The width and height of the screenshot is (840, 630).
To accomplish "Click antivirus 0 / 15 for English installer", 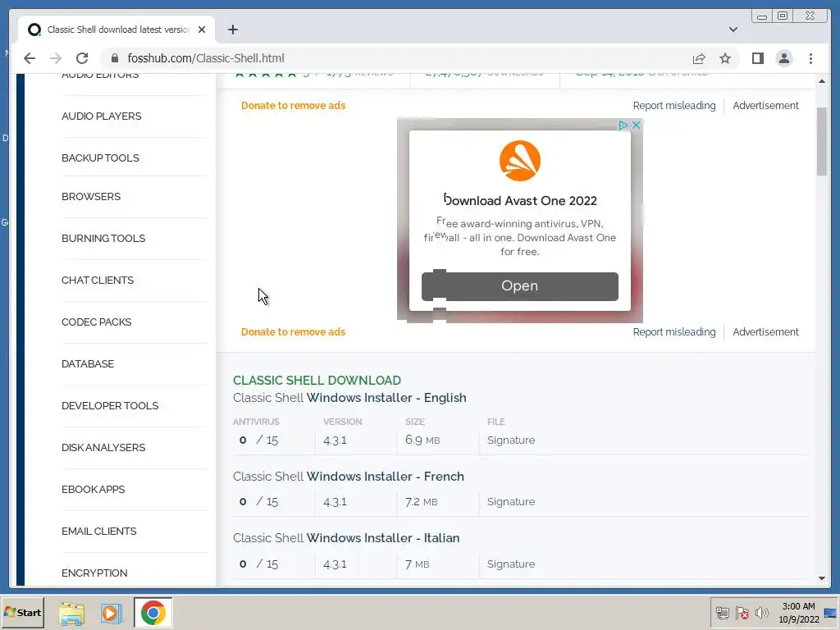I will 258,441.
